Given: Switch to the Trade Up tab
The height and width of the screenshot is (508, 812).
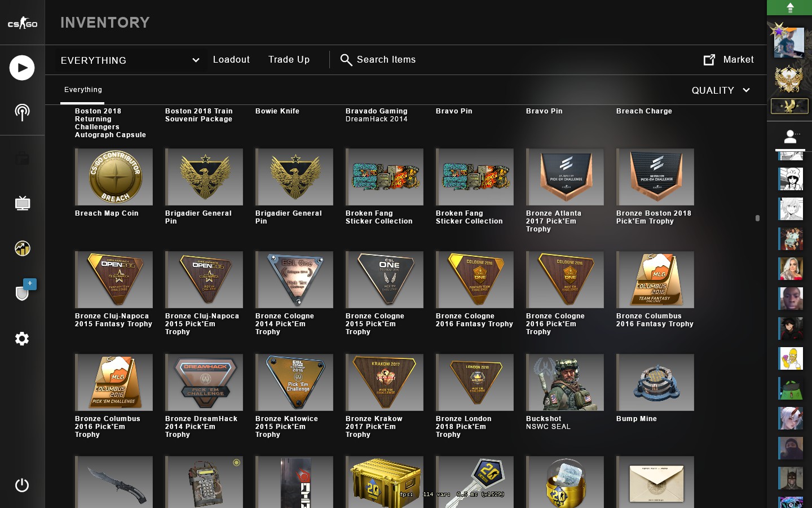Looking at the screenshot, I should coord(289,60).
